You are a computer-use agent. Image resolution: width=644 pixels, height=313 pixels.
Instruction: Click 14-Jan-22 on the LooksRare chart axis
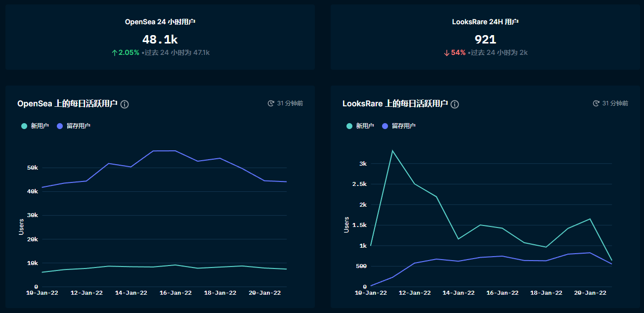tap(458, 293)
